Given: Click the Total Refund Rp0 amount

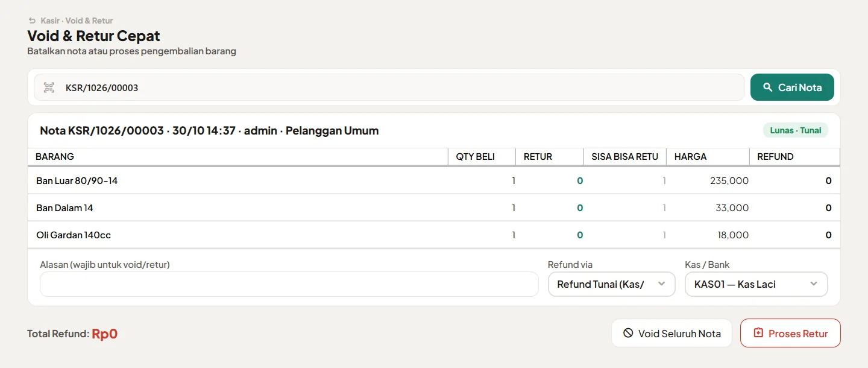Looking at the screenshot, I should click(x=104, y=334).
